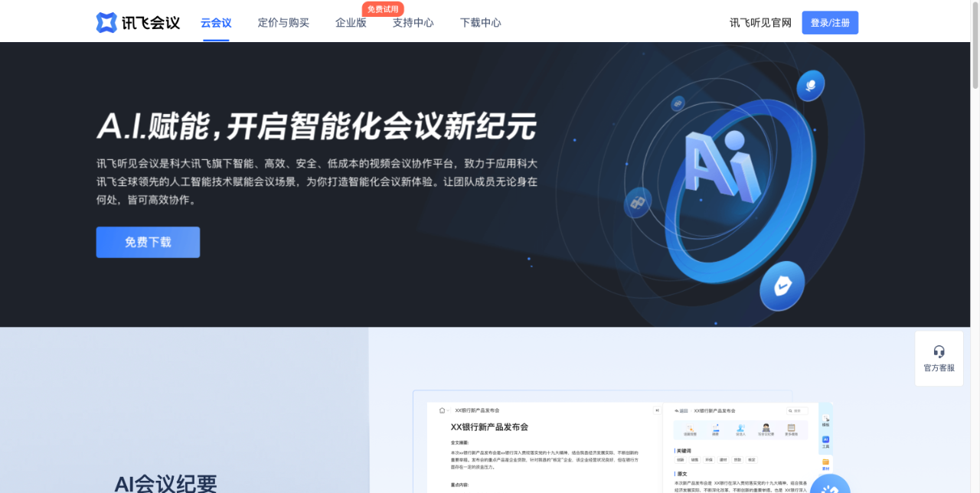The height and width of the screenshot is (493, 980).
Task: Click the shield checkmark badge in hero
Action: 782,287
